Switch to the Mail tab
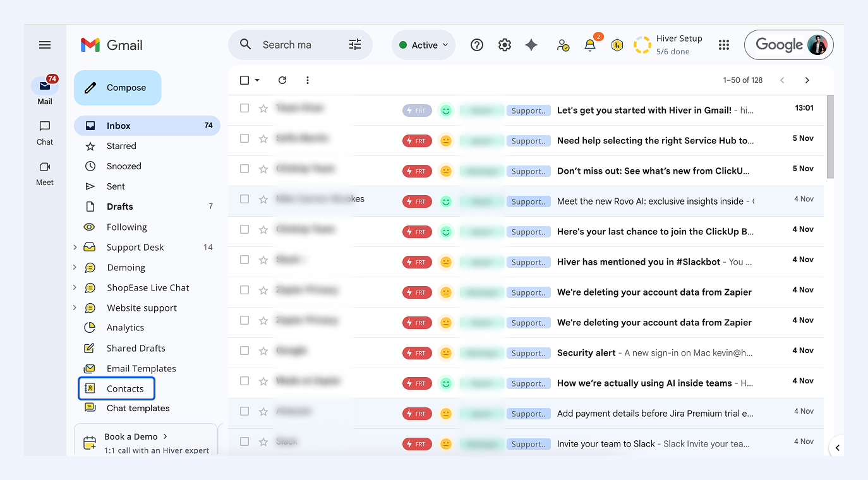The image size is (868, 480). click(x=45, y=91)
